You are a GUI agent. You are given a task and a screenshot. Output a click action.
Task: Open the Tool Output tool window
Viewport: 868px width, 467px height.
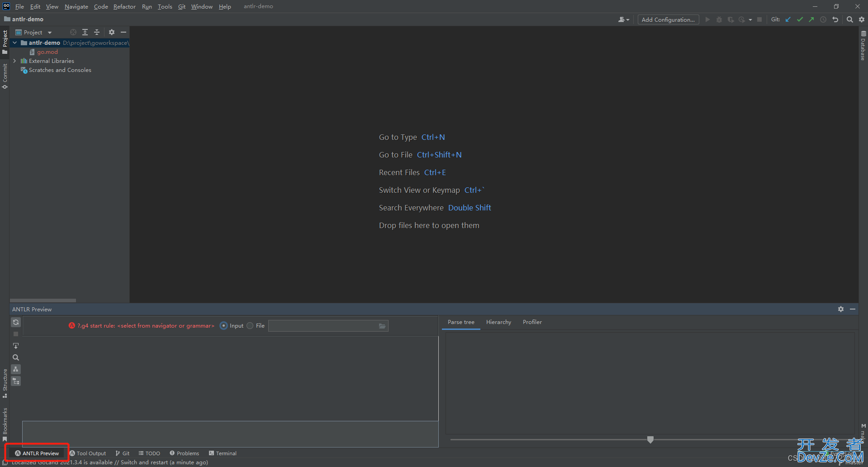tap(88, 453)
